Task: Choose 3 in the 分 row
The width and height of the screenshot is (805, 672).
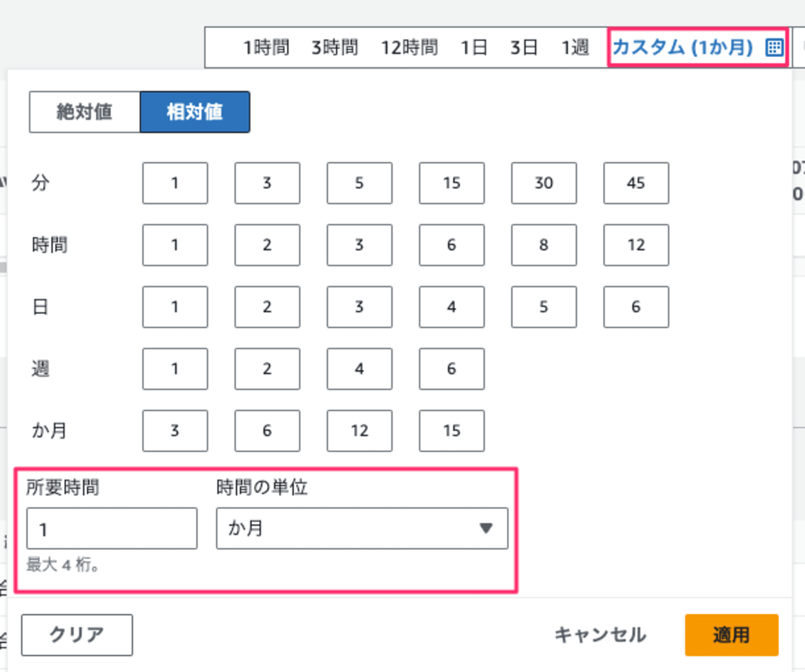Action: (x=267, y=183)
